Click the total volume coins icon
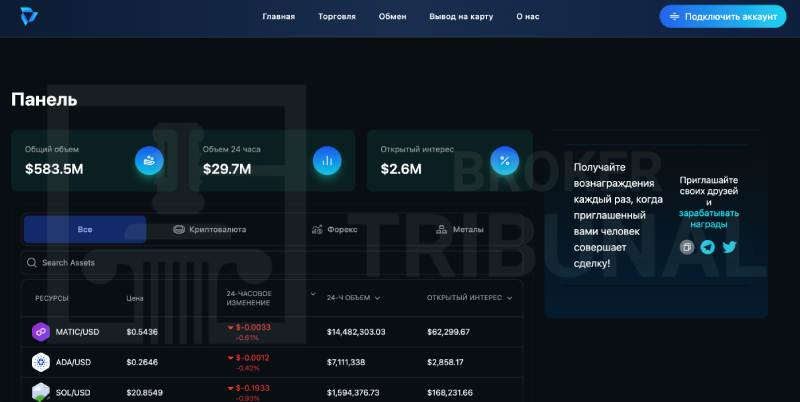The height and width of the screenshot is (402, 800). pos(149,160)
